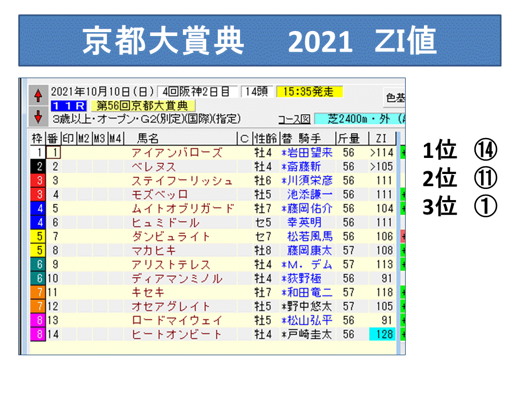Click the red down arrow to next race
Viewport: 532px width, 399px height.
[38, 116]
